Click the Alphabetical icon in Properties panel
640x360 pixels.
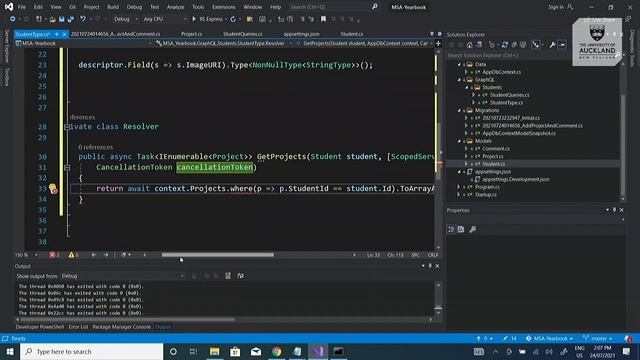461,229
